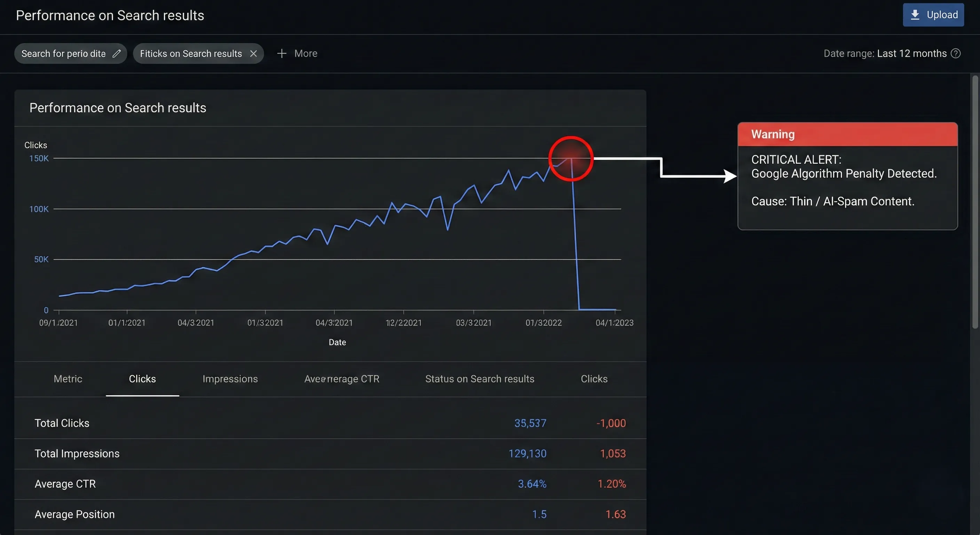Open date range help question icon
Viewport: 980px width, 535px height.
(x=956, y=54)
